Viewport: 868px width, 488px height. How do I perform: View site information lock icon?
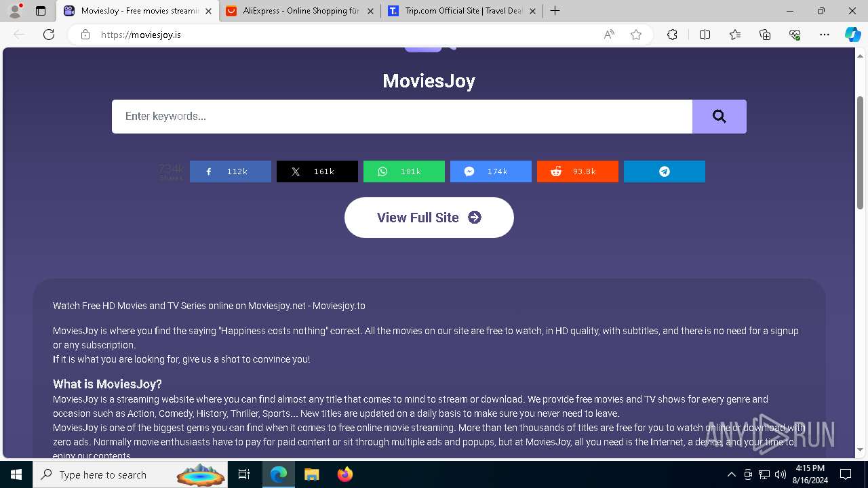tap(85, 35)
